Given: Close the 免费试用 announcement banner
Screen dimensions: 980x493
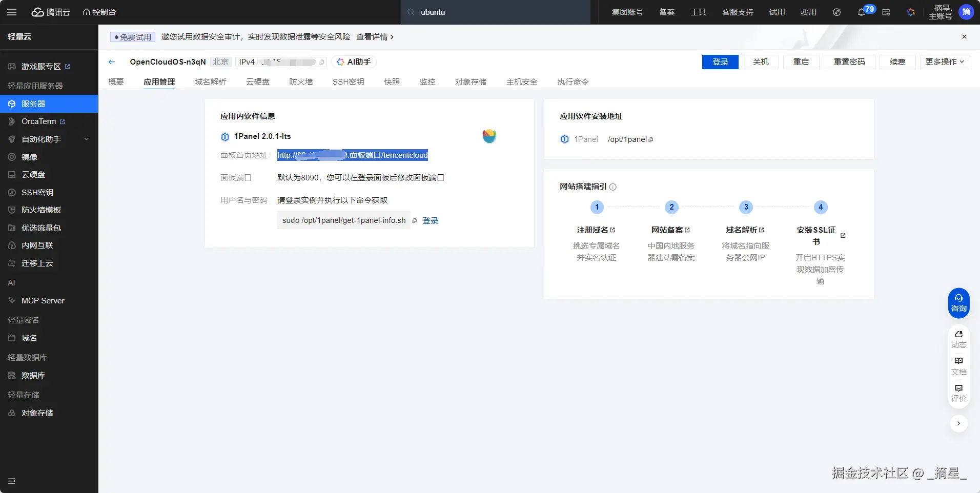Looking at the screenshot, I should (964, 37).
